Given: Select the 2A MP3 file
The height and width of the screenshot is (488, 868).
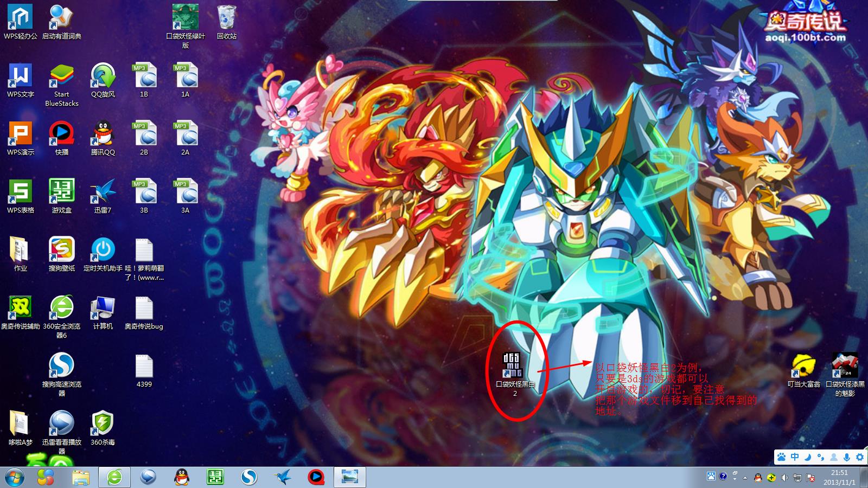Looking at the screenshot, I should 186,138.
